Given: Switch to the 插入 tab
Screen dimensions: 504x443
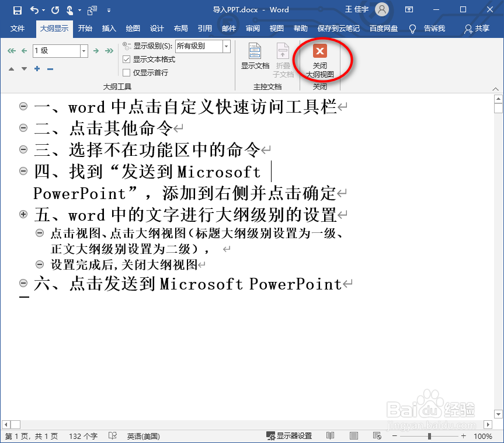Looking at the screenshot, I should coord(109,29).
